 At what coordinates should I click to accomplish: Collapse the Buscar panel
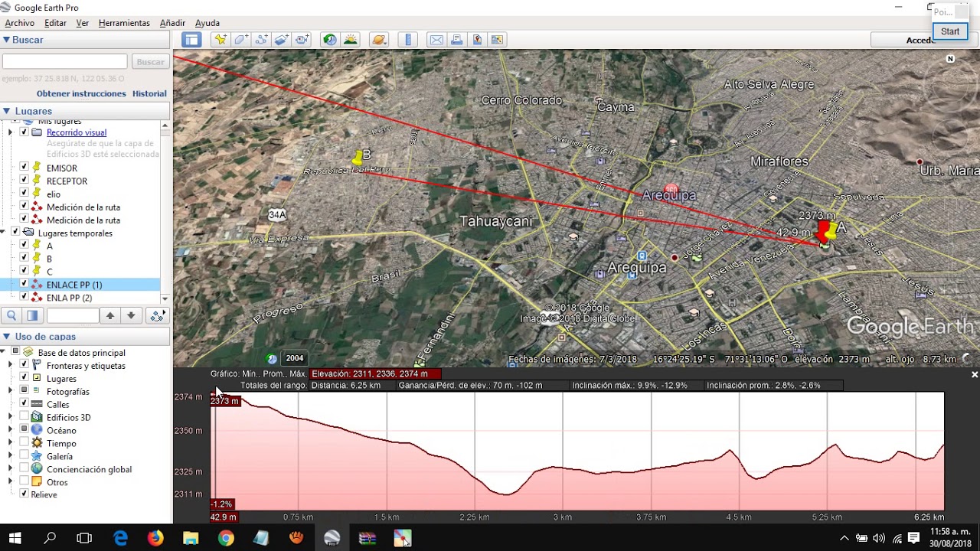coord(6,40)
